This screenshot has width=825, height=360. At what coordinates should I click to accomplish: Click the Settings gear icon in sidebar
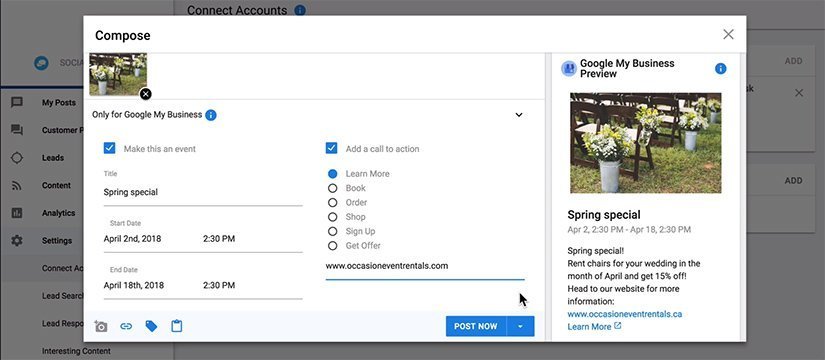click(17, 241)
